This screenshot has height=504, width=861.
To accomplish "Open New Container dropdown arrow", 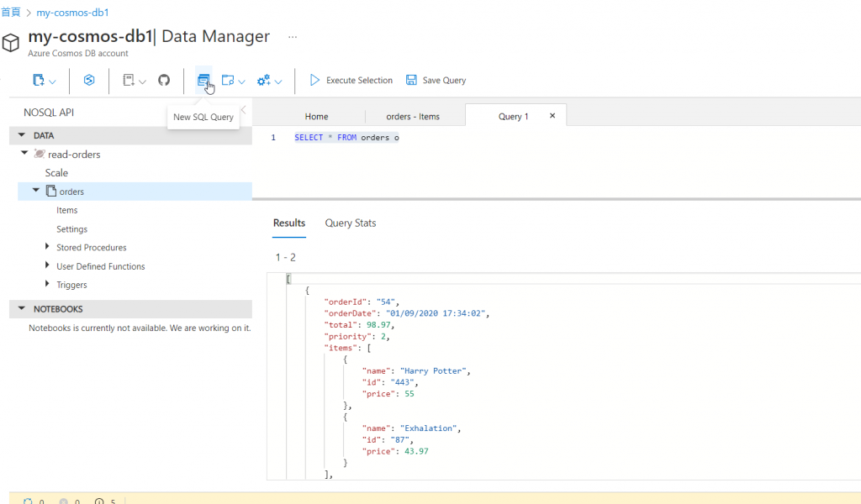I will pyautogui.click(x=53, y=81).
